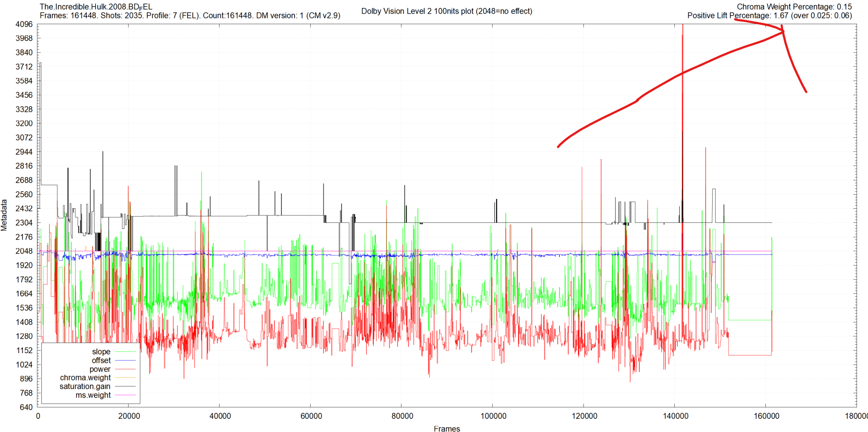Click the x-axis tick label 140000
This screenshot has width=868, height=432.
point(675,416)
